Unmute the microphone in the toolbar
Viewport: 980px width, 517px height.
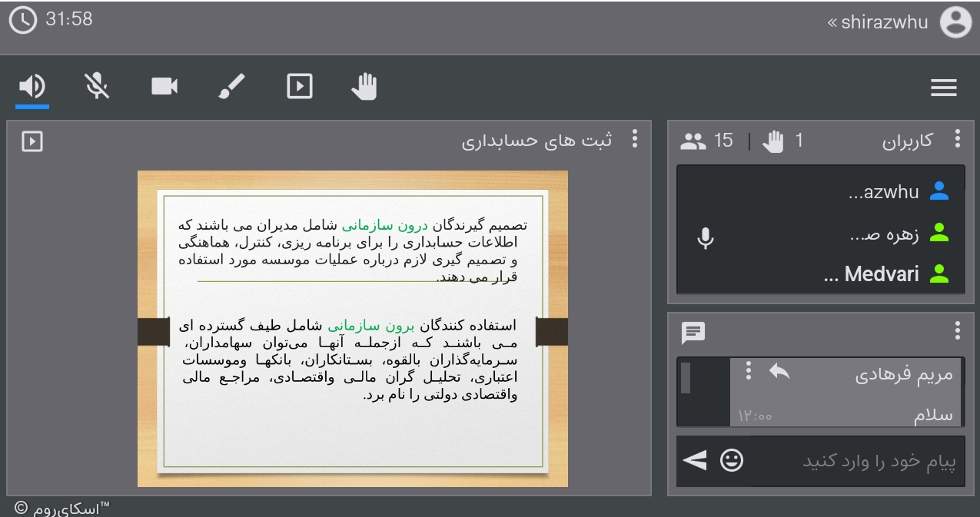coord(97,86)
